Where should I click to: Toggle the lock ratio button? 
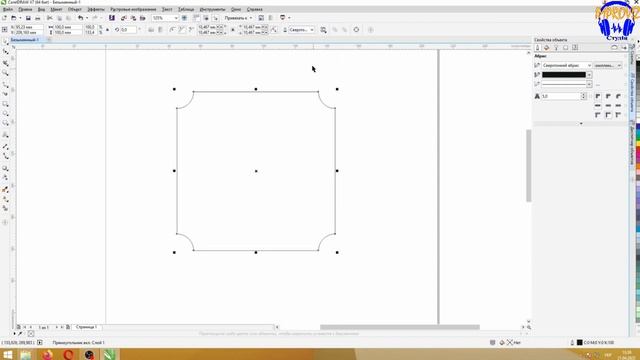point(107,29)
